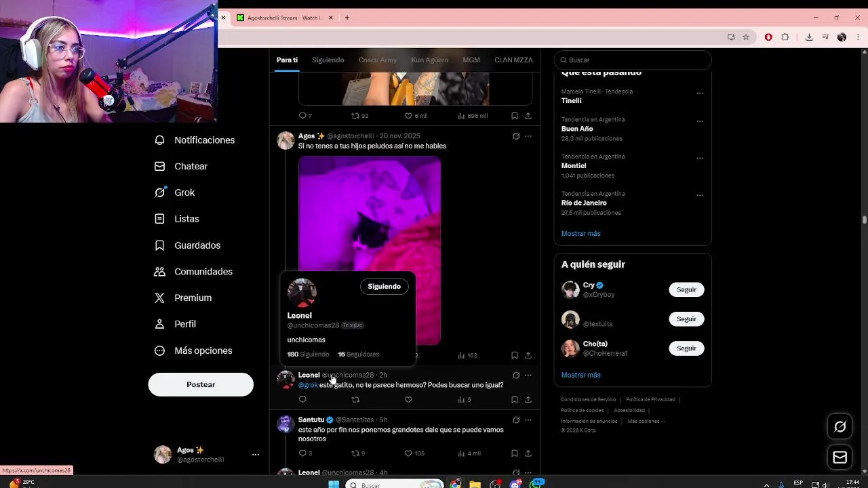868x488 pixels.
Task: Open Notificaciones from the sidebar
Action: click(194, 140)
